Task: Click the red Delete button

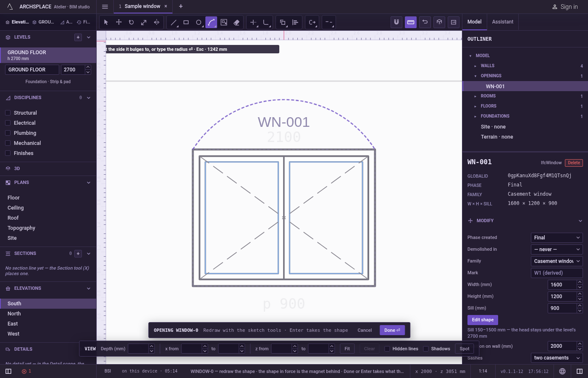Action: pyautogui.click(x=574, y=163)
